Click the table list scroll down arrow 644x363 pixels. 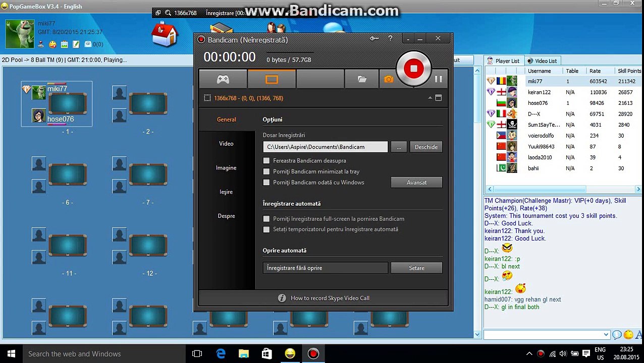tap(477, 334)
